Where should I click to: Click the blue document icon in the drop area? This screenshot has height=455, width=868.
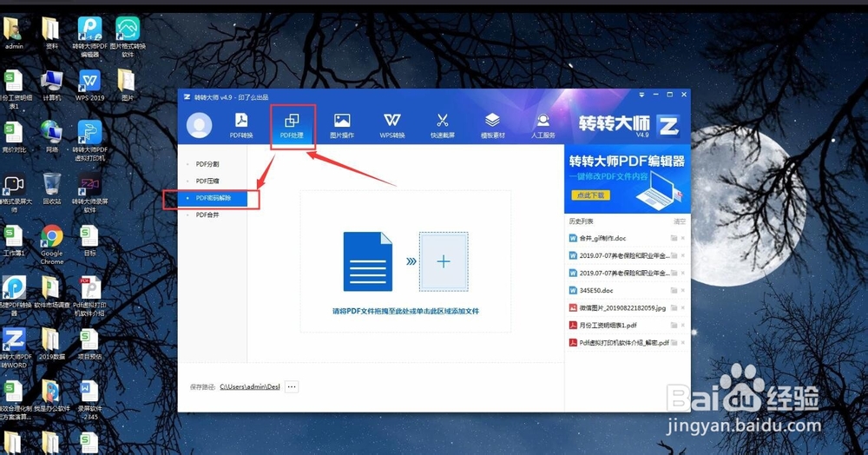(x=368, y=262)
